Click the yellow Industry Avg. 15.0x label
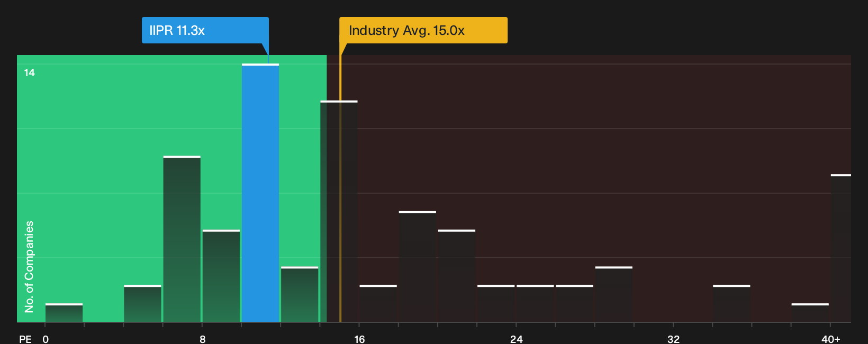 click(x=423, y=30)
